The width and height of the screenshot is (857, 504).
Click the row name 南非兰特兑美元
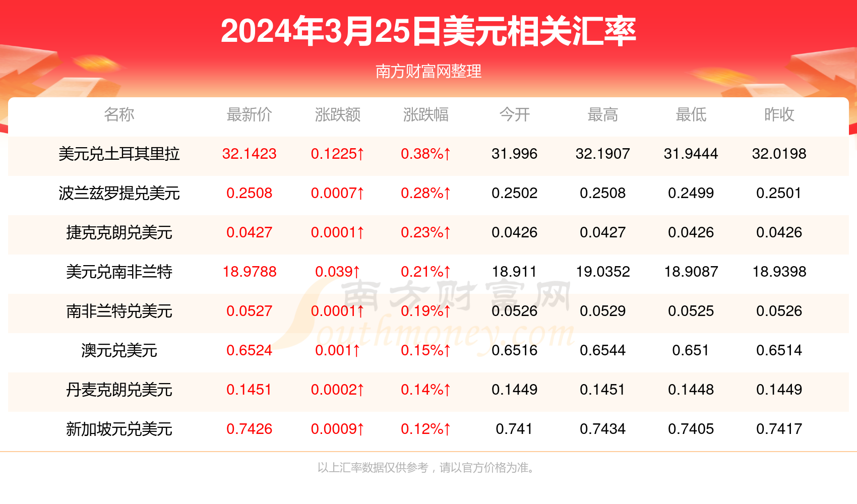[x=119, y=311]
